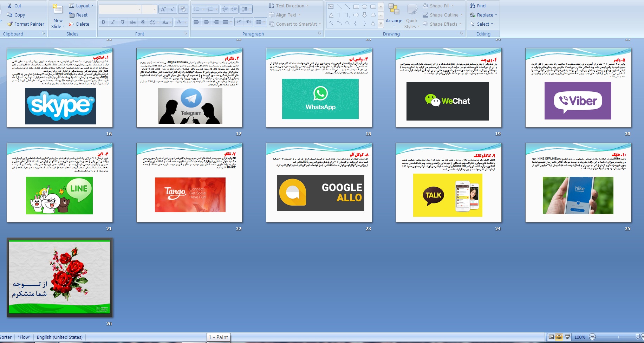Click zoom out minus button
Image resolution: width=644 pixels, height=343 pixels.
[x=592, y=337]
